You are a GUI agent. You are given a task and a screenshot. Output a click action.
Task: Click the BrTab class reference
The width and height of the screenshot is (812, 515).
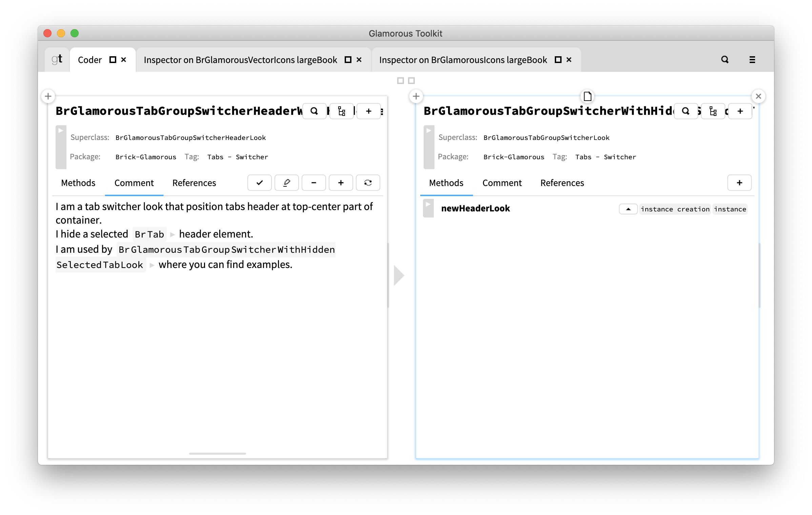point(149,234)
